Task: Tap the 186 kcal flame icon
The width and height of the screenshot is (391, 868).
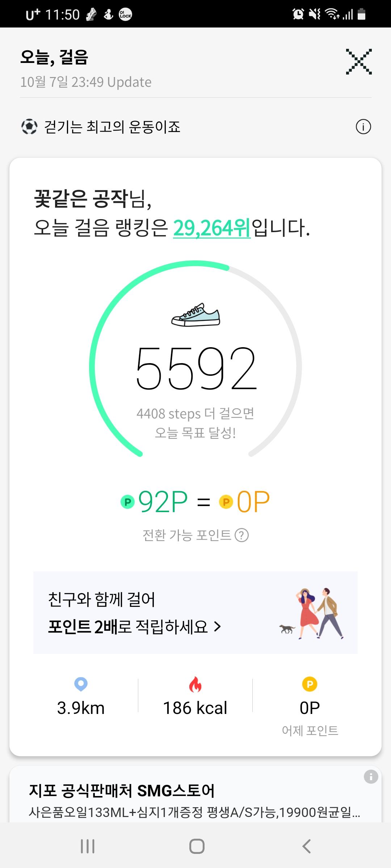Action: tap(195, 684)
